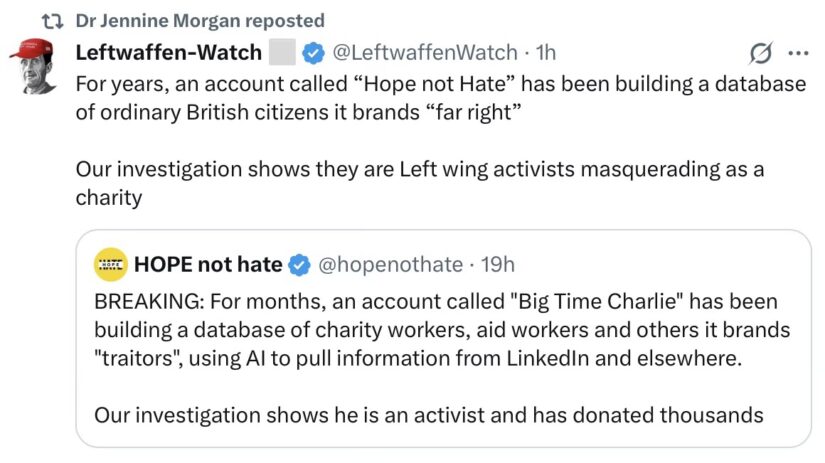825x463 pixels.
Task: Open Dr Jennine Morgan's profile from the reposted label
Action: point(158,21)
